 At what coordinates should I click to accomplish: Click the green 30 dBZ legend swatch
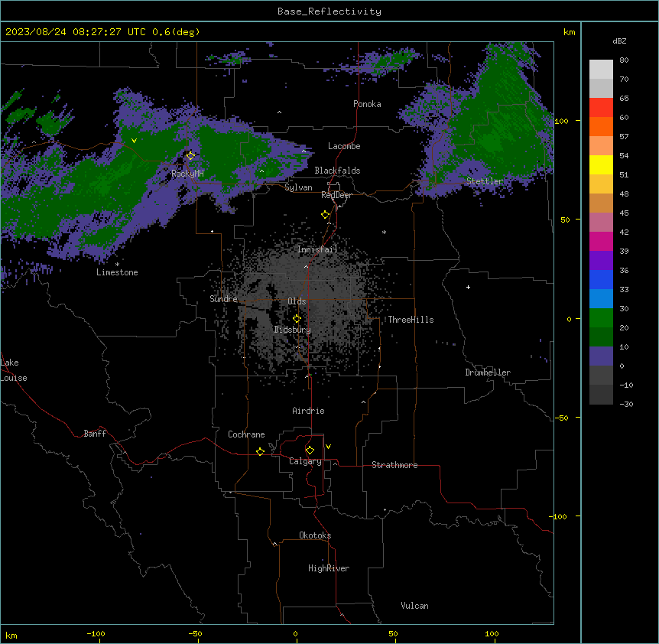point(601,318)
